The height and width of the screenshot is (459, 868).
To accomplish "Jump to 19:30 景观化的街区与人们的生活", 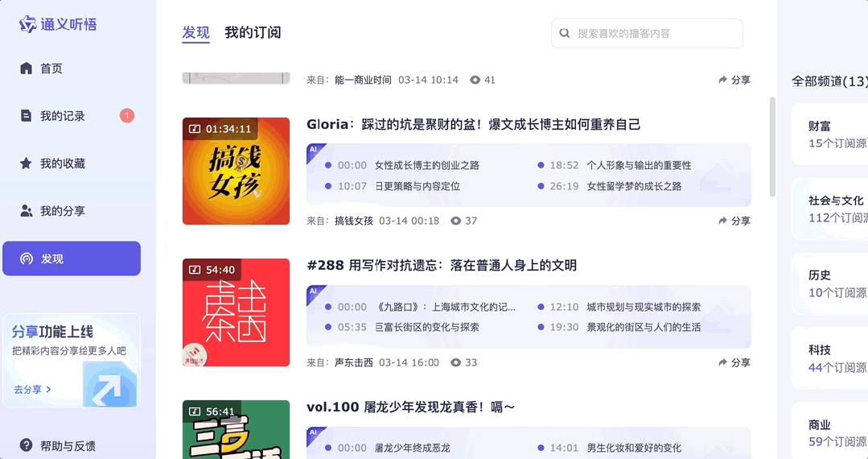I will pyautogui.click(x=620, y=327).
